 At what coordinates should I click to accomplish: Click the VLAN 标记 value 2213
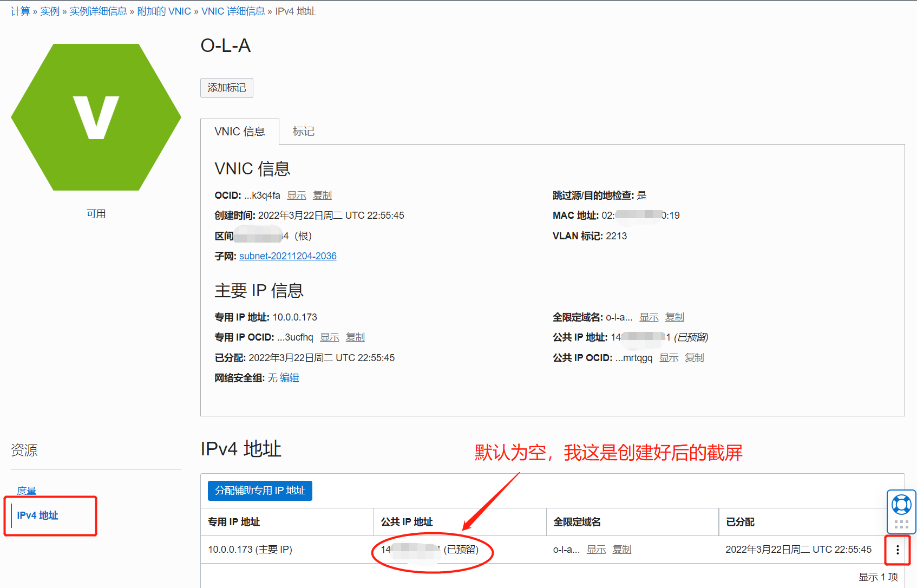[616, 236]
